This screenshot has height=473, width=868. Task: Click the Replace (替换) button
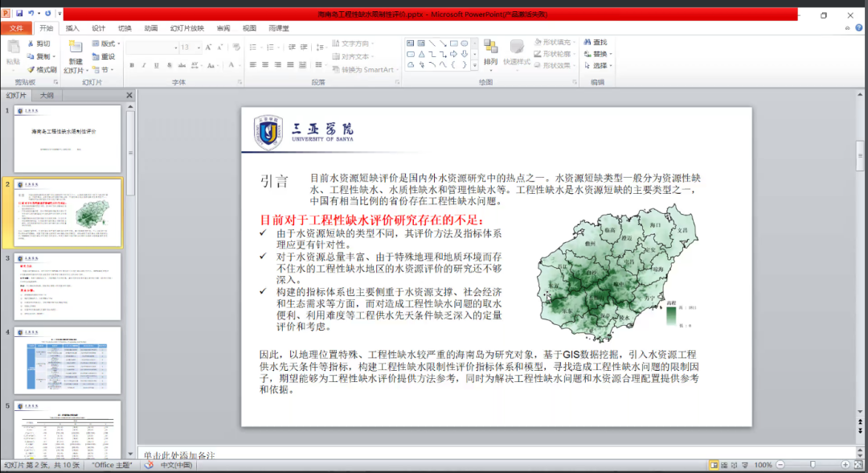click(600, 54)
